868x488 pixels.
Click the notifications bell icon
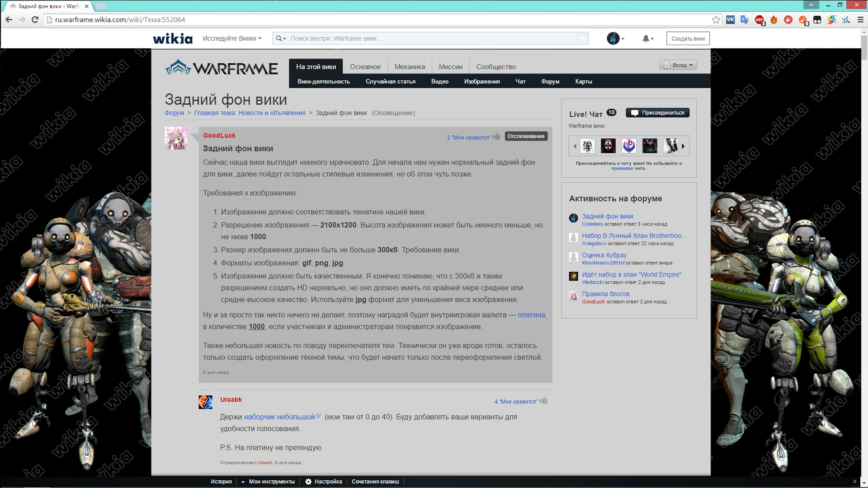click(x=646, y=38)
